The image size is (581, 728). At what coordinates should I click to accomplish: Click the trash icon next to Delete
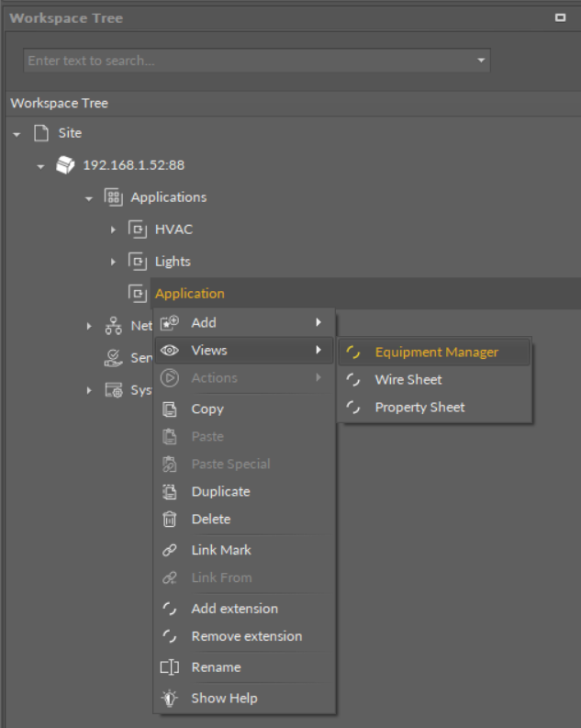[169, 520]
